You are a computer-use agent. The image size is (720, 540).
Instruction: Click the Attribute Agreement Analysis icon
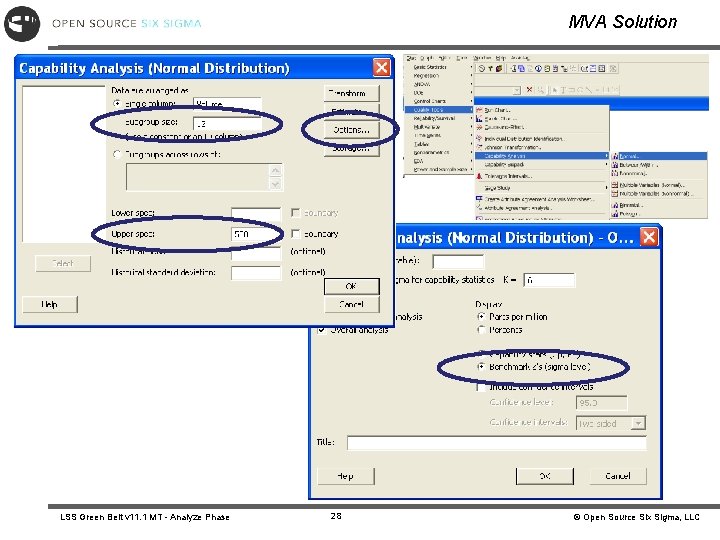(479, 208)
